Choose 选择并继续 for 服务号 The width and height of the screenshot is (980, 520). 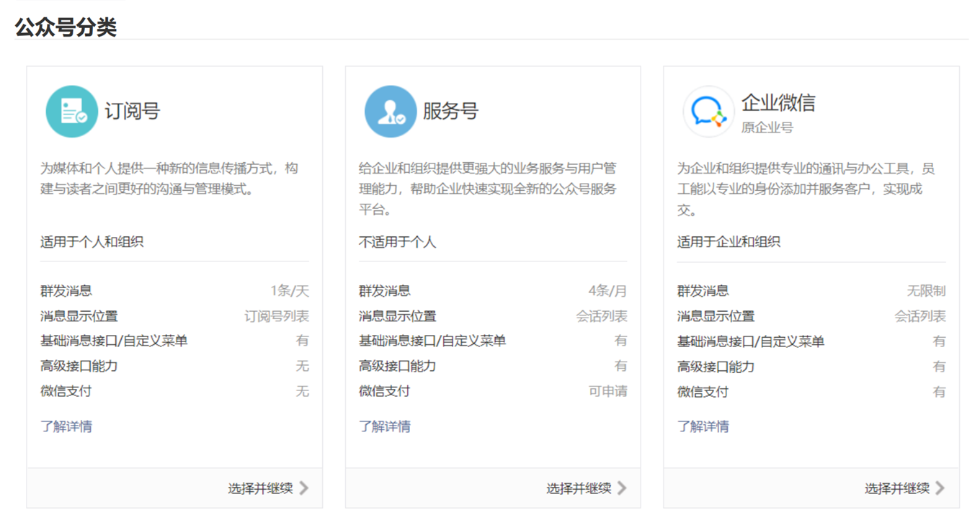point(579,488)
